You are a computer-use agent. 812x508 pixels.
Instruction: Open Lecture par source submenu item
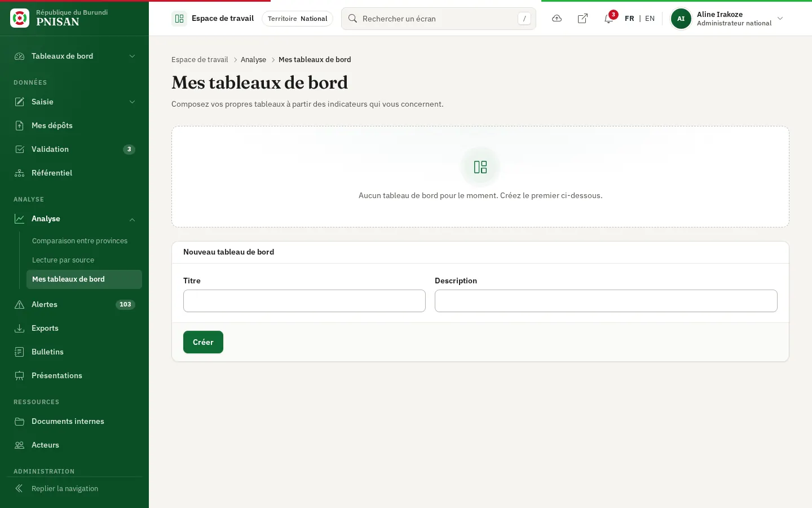click(84, 260)
